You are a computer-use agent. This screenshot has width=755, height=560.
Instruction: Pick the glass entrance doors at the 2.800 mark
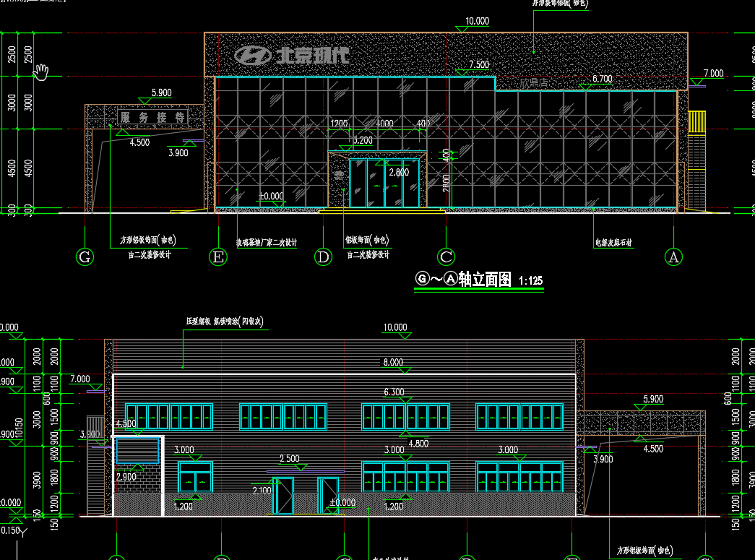(384, 184)
